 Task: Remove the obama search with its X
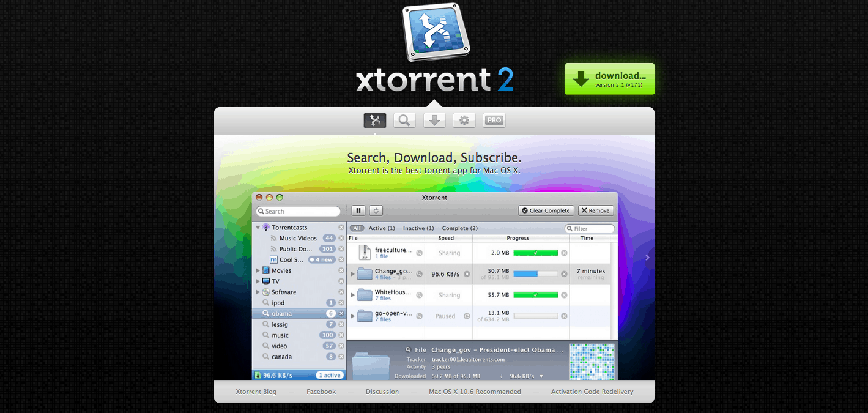341,314
